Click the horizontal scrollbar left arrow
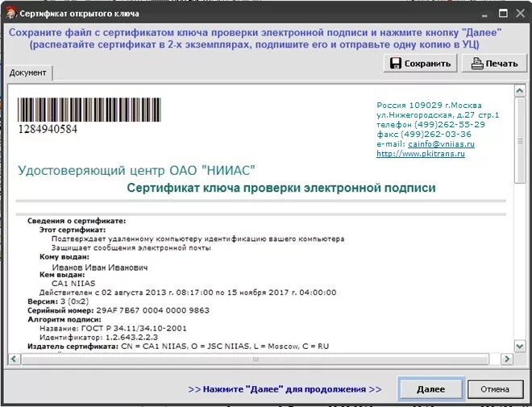Screen dimensions: 532x407 click(x=14, y=359)
